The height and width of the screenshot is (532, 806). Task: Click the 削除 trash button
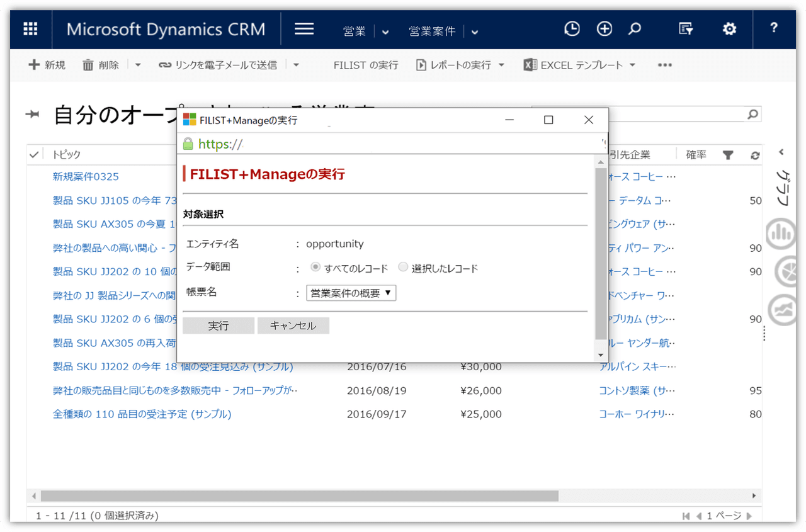click(101, 65)
